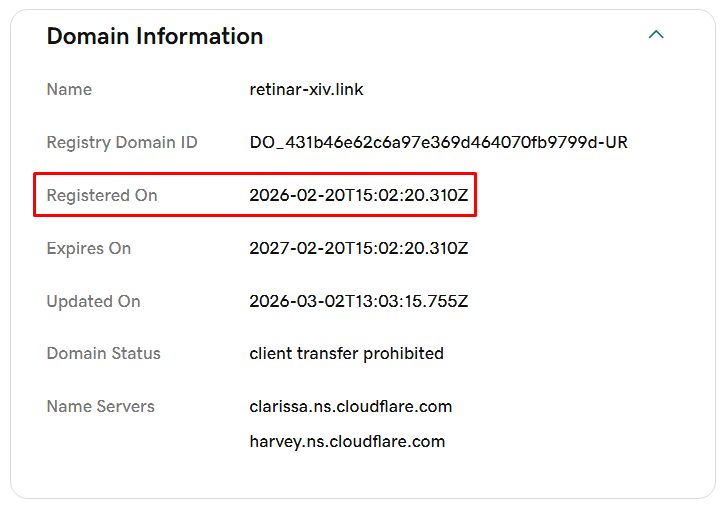Screen dimensions: 727x505
Task: Open the harvey.ns.cloudflare.com name server
Action: point(346,442)
